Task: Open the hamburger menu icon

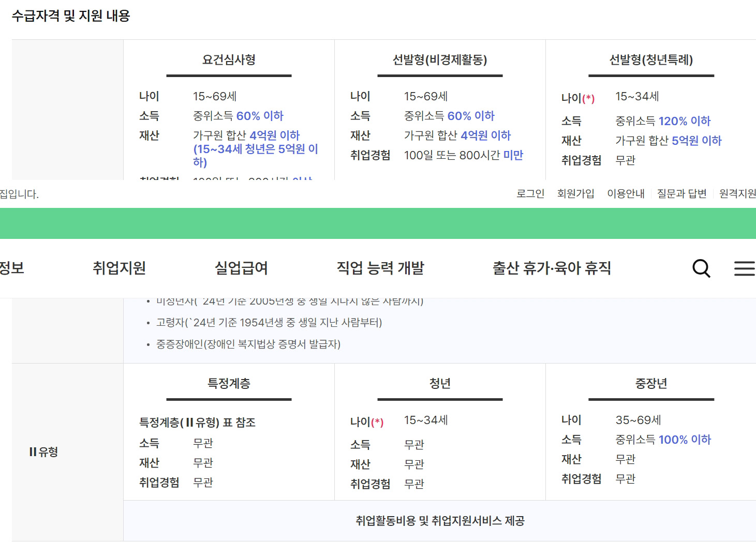Action: point(744,268)
